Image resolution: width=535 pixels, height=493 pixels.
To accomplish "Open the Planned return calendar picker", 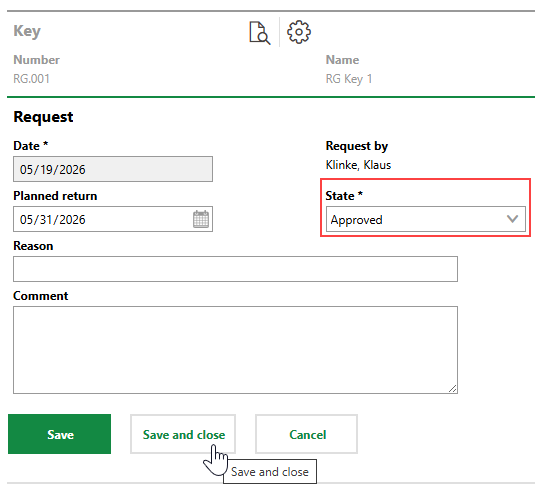I will coord(201,219).
